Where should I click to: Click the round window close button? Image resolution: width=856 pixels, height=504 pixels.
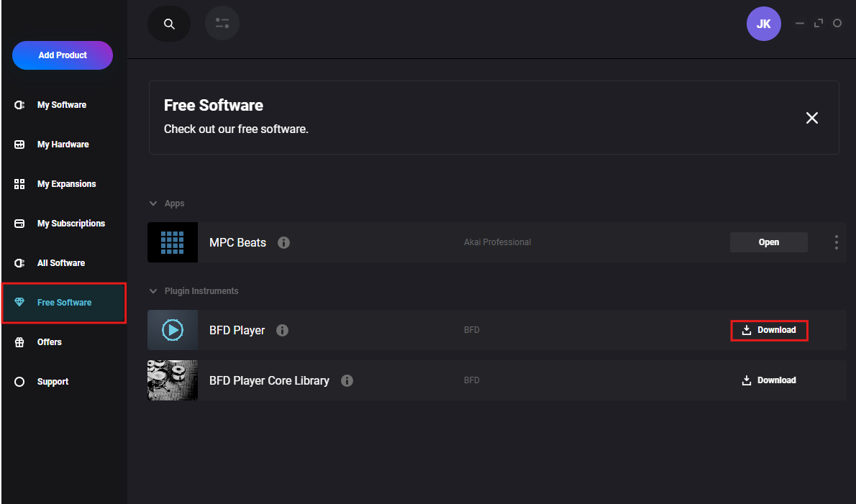[837, 24]
